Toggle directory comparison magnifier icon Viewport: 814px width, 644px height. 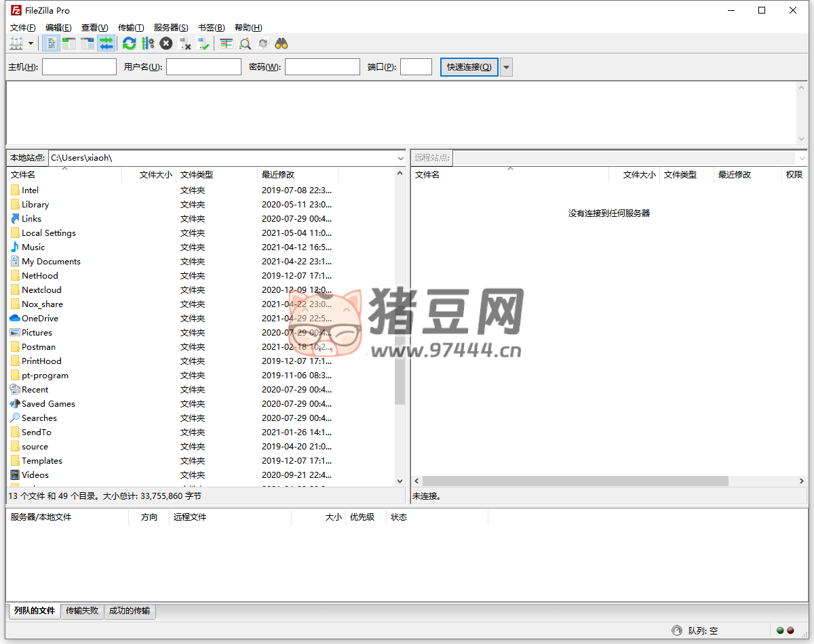245,43
